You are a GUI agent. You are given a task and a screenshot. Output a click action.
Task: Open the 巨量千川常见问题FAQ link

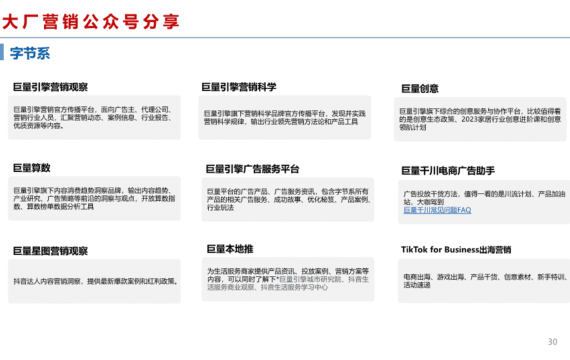click(x=437, y=210)
